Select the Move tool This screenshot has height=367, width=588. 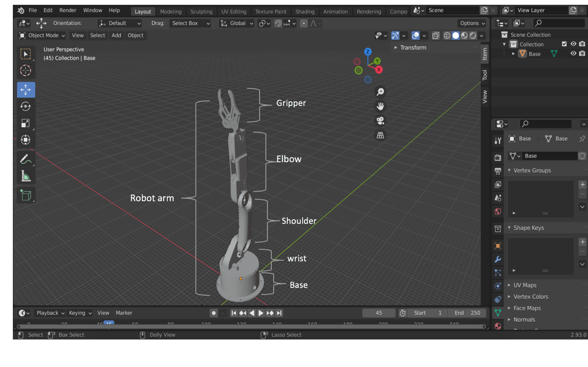pos(26,89)
